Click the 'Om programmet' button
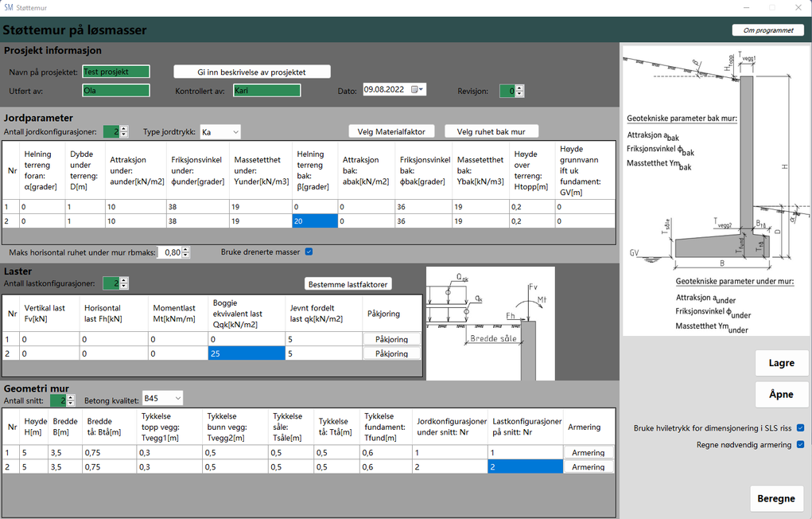 [x=768, y=30]
